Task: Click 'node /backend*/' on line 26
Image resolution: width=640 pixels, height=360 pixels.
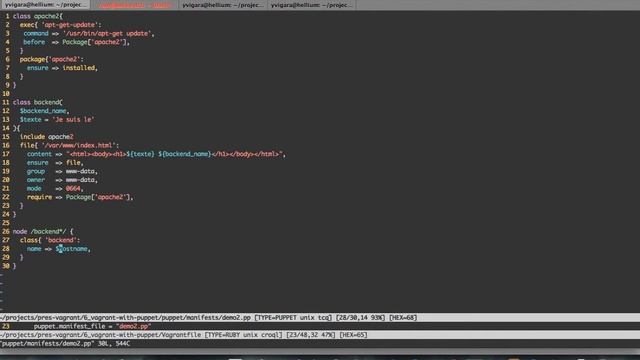Action: (x=39, y=231)
